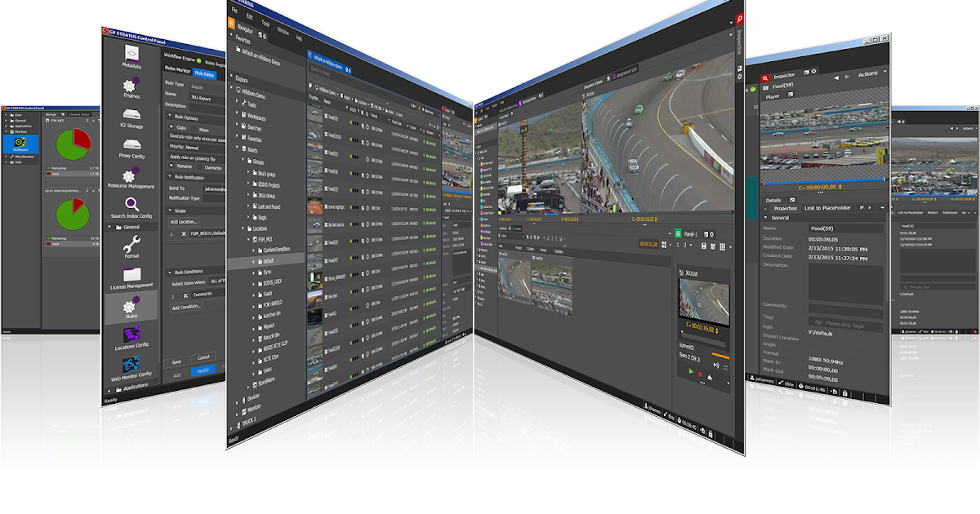This screenshot has width=980, height=514.
Task: Open the Actions dropdown in the Inspector
Action: point(866,75)
